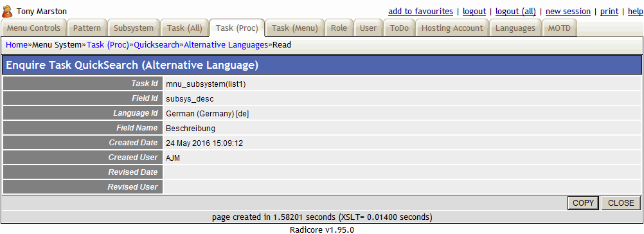Click the Menu System breadcrumb text
The image size is (644, 234).
coord(57,45)
